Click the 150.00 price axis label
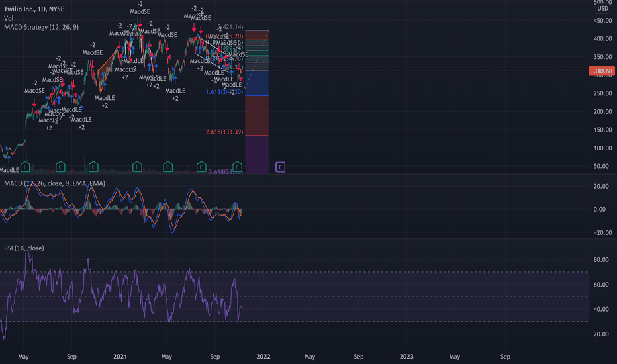 (x=602, y=130)
